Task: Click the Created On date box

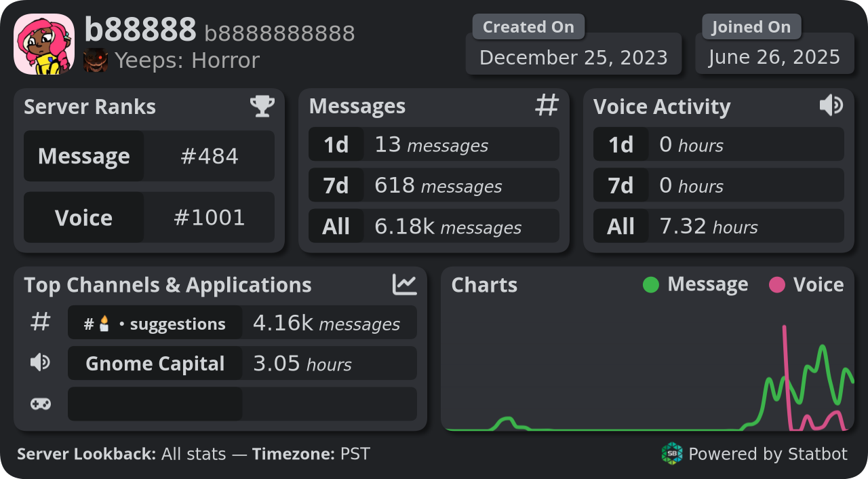Action: pyautogui.click(x=574, y=54)
